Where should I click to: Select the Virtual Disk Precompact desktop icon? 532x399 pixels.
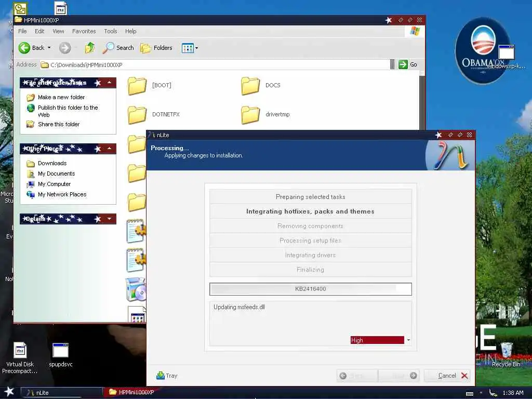point(20,358)
